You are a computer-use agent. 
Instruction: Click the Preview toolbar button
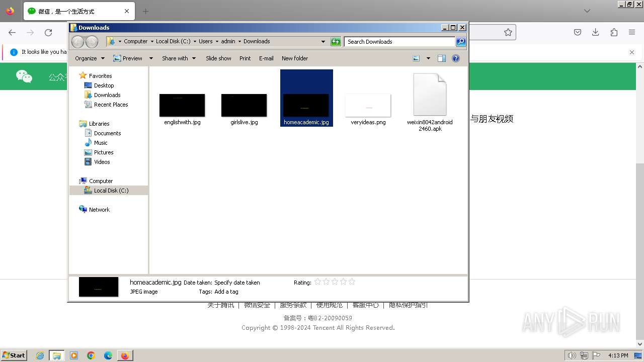tap(128, 58)
